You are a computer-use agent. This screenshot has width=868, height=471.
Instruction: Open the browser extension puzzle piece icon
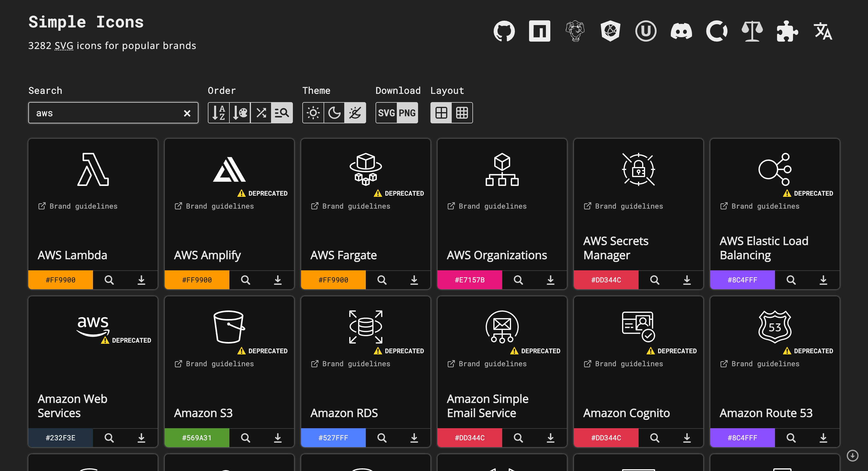787,31
